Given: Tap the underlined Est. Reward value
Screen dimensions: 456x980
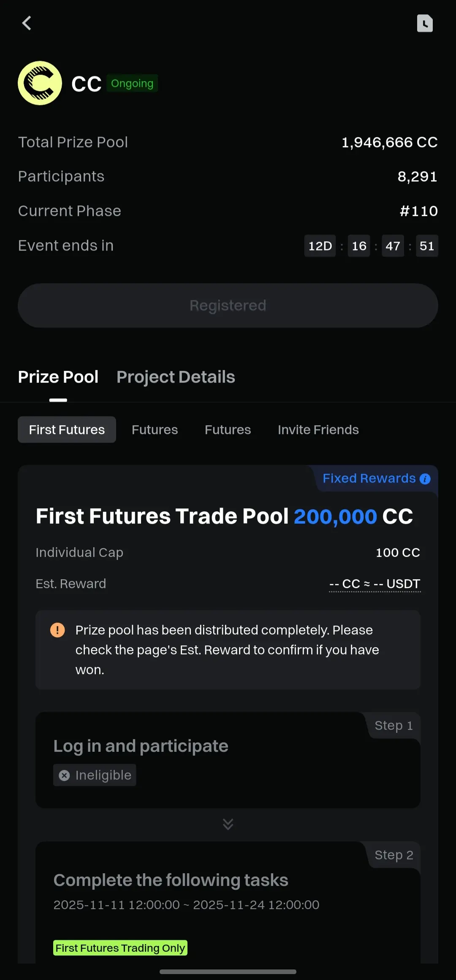Looking at the screenshot, I should 375,584.
